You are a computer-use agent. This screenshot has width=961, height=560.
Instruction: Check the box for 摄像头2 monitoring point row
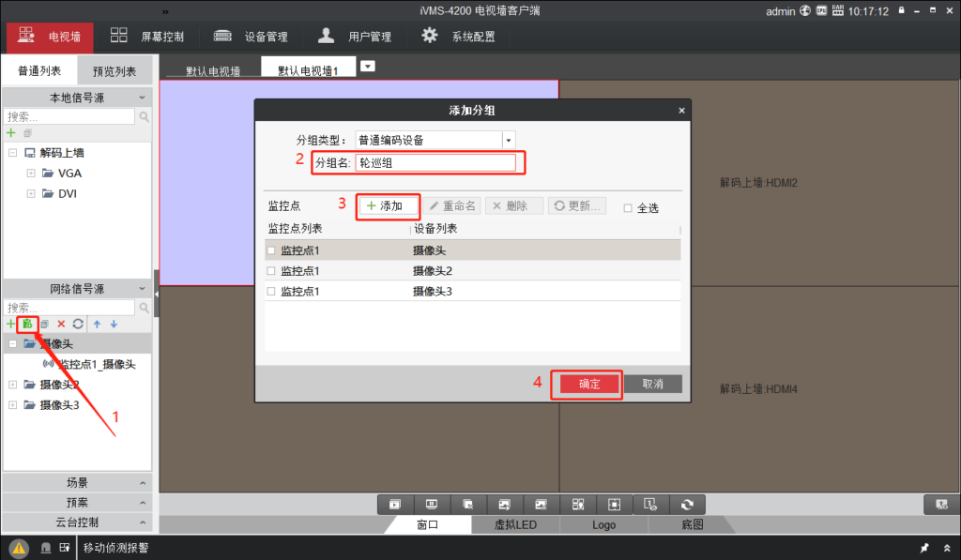pyautogui.click(x=271, y=271)
